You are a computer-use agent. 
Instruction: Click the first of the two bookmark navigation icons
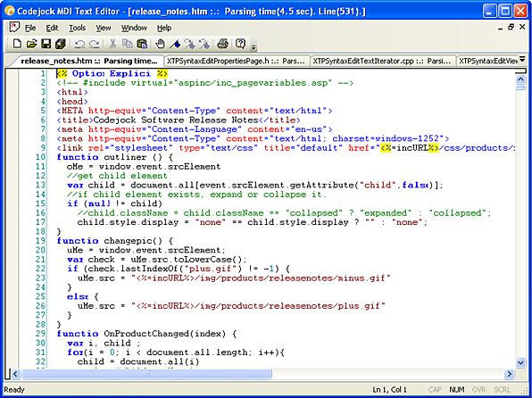tap(189, 44)
